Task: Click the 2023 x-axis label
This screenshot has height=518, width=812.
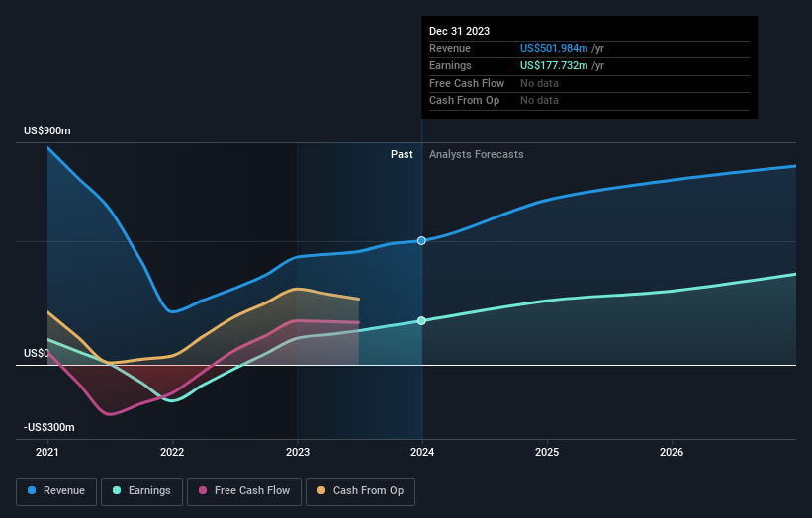Action: click(298, 453)
